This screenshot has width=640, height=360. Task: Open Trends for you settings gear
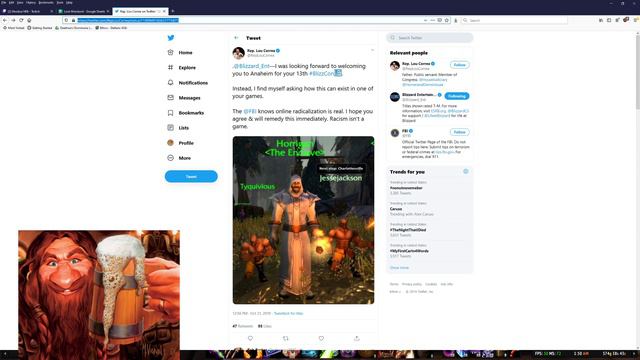click(x=466, y=171)
